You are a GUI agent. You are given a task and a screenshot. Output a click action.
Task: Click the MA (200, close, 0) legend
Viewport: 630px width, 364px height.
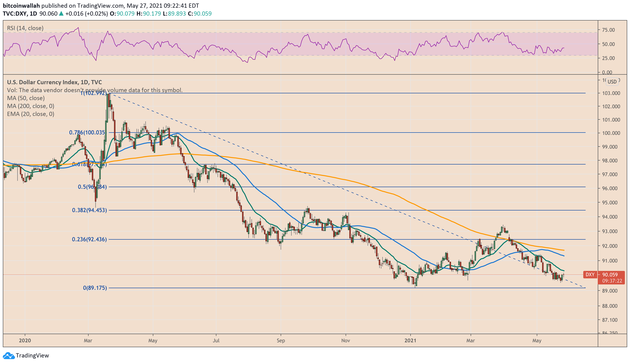(x=31, y=106)
